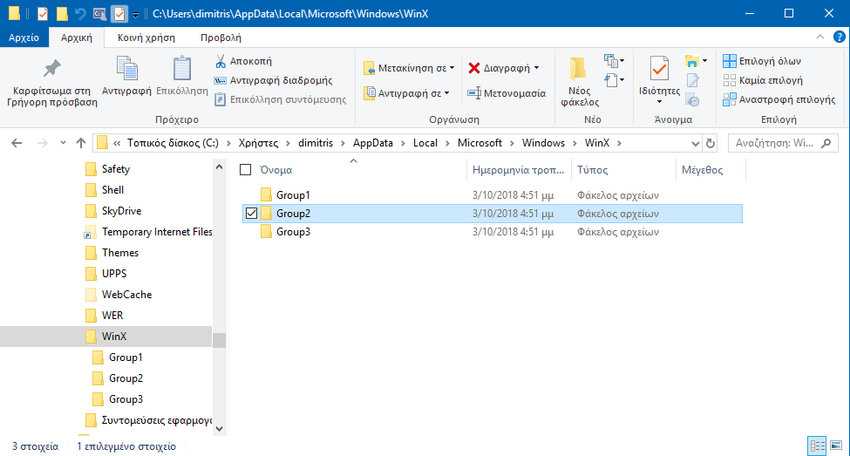Open address bar history dropdown
The height and width of the screenshot is (456, 850).
[696, 144]
